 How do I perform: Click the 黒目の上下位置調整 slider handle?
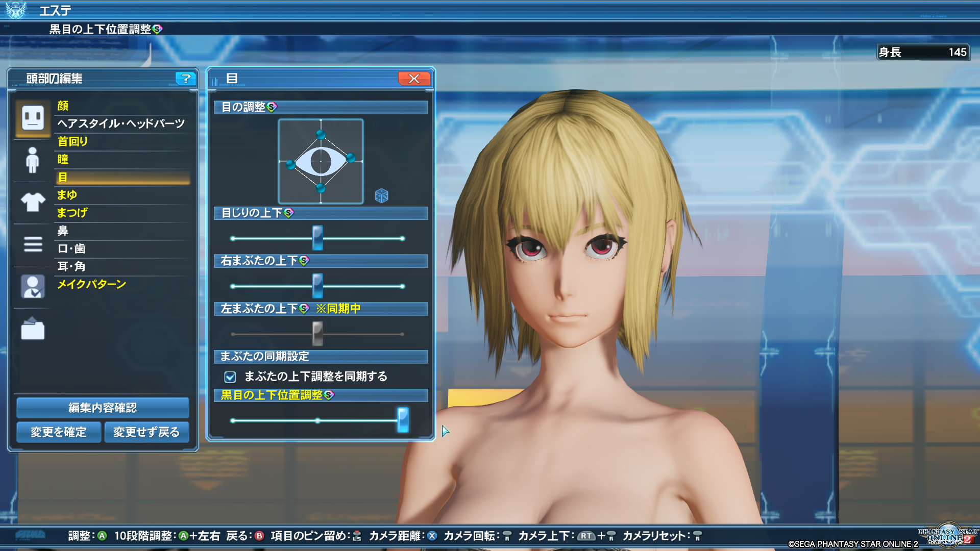click(403, 420)
